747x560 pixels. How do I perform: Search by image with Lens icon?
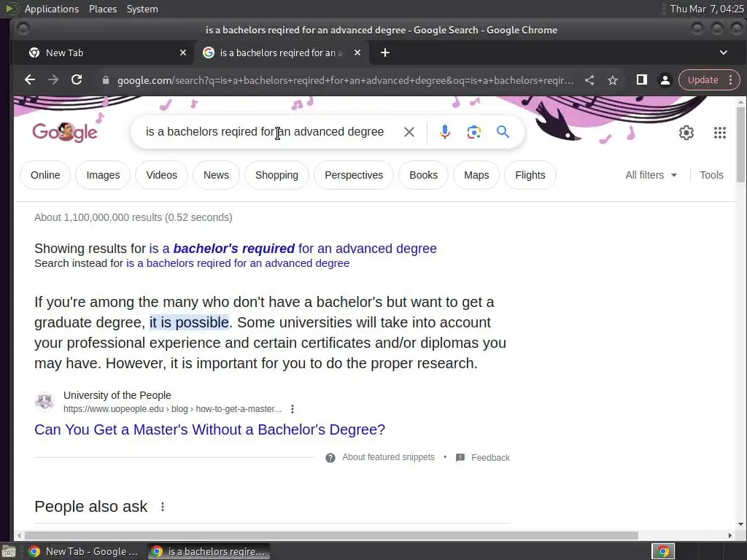coord(473,132)
